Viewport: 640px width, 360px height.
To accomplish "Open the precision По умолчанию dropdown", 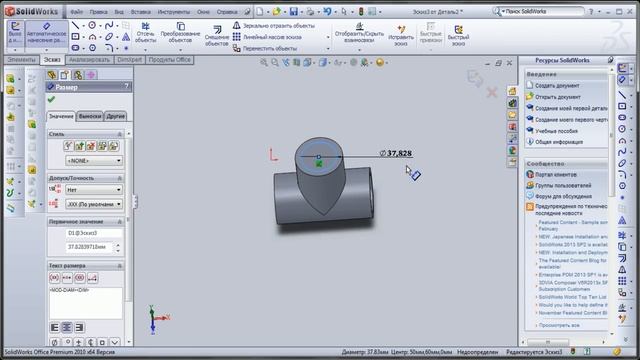I will (93, 204).
